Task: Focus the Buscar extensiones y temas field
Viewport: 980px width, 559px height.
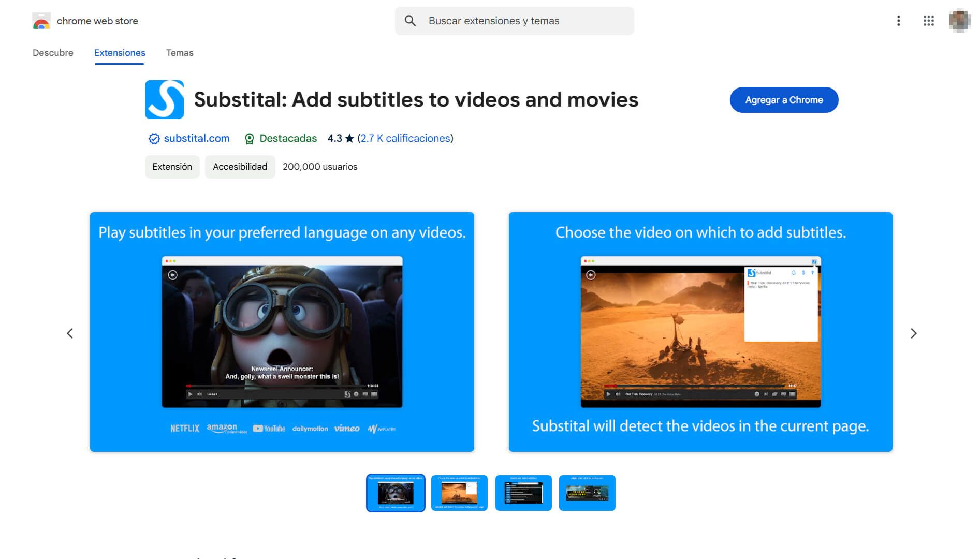Action: point(514,21)
